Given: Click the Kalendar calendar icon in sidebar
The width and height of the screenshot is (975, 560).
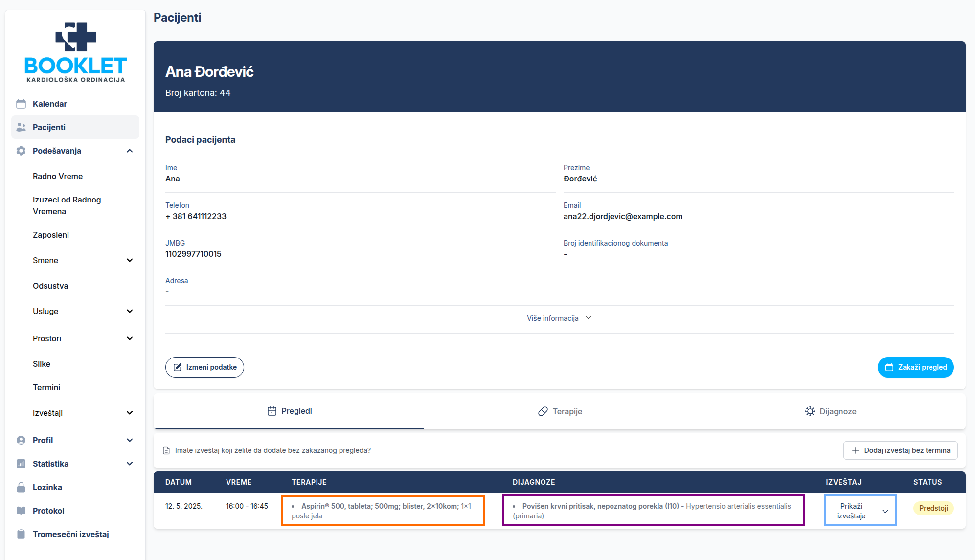Looking at the screenshot, I should [x=21, y=104].
